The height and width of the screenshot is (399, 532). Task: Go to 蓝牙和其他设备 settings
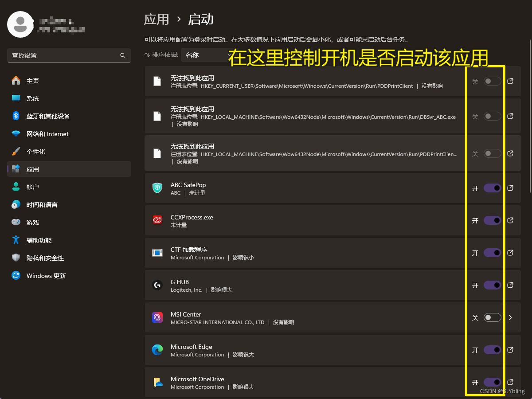[x=69, y=116]
